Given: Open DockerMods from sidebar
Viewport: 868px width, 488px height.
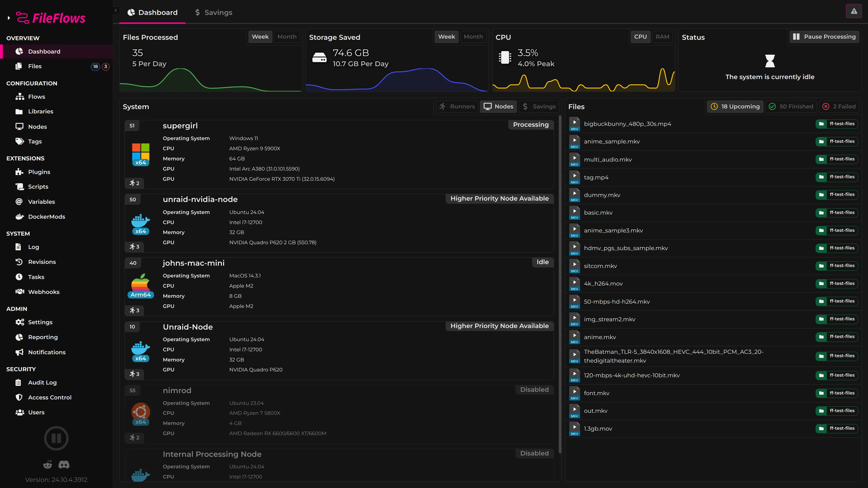Looking at the screenshot, I should 47,217.
